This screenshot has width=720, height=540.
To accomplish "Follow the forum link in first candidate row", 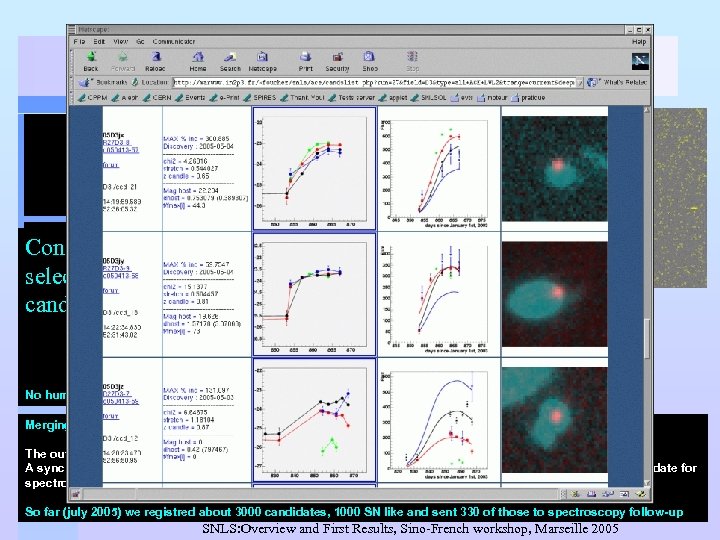I will click(x=111, y=165).
